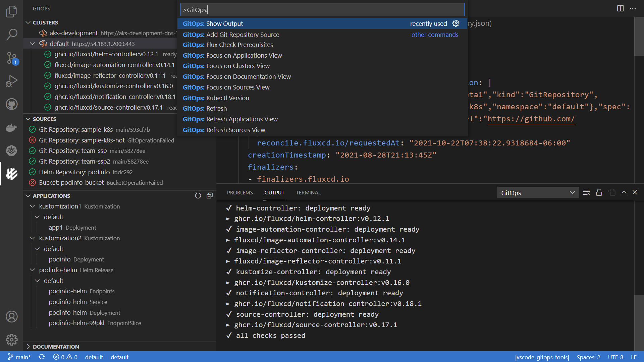Expand the CLUSTERS tree section
Image resolution: width=644 pixels, height=362 pixels.
pos(28,22)
